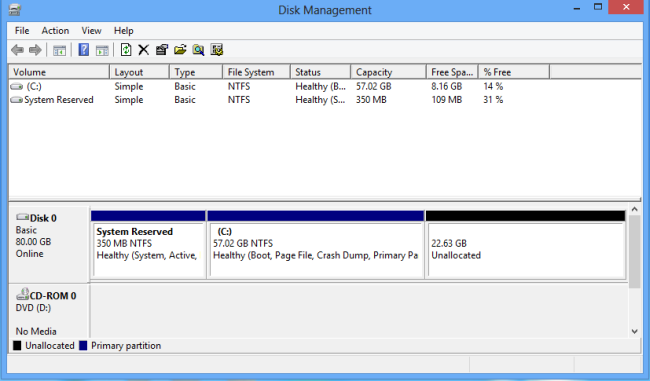Image resolution: width=650 pixels, height=381 pixels.
Task: Minimize the Disk Management window
Action: (x=577, y=8)
